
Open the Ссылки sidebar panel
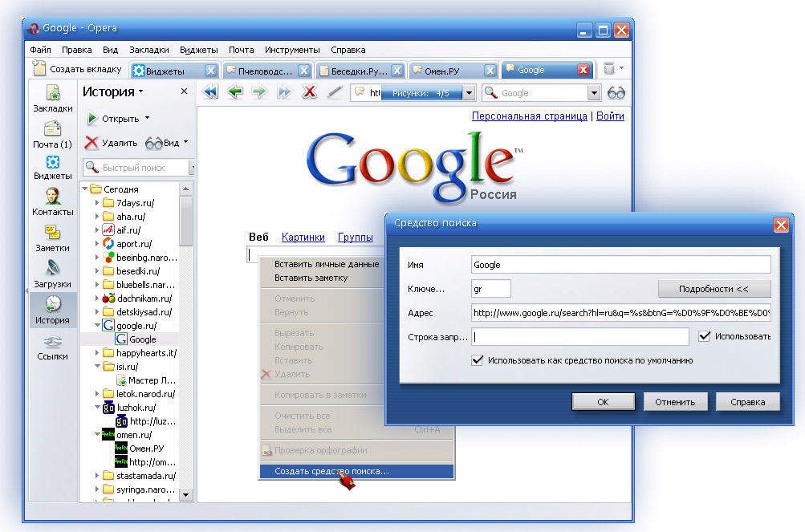pyautogui.click(x=52, y=347)
